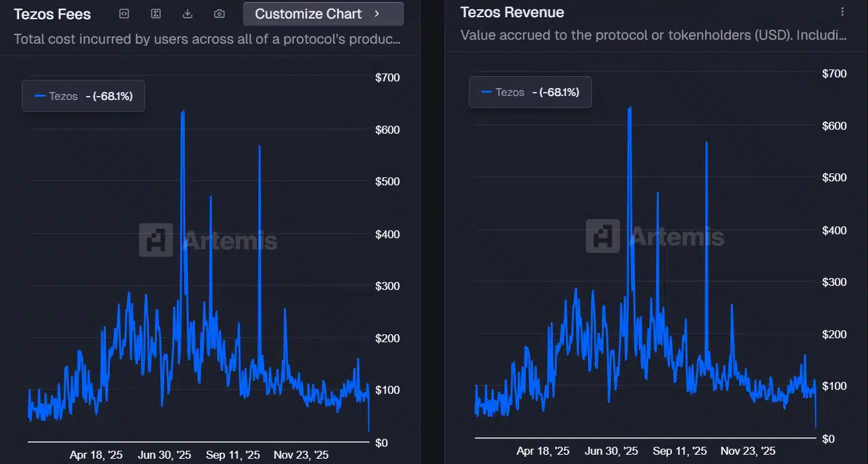
Task: Click the Apr 18, '25 label on Fees chart
Action: click(96, 455)
